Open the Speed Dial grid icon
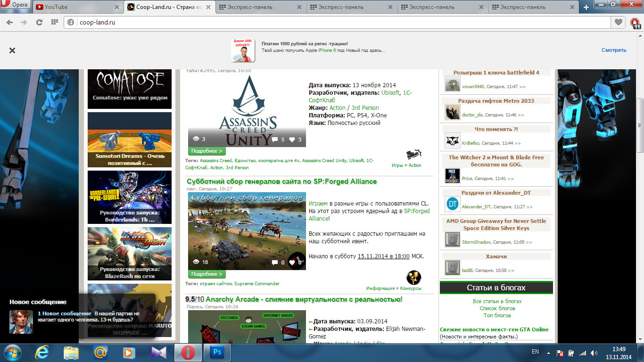Image resolution: width=644 pixels, height=362 pixels. [x=55, y=22]
